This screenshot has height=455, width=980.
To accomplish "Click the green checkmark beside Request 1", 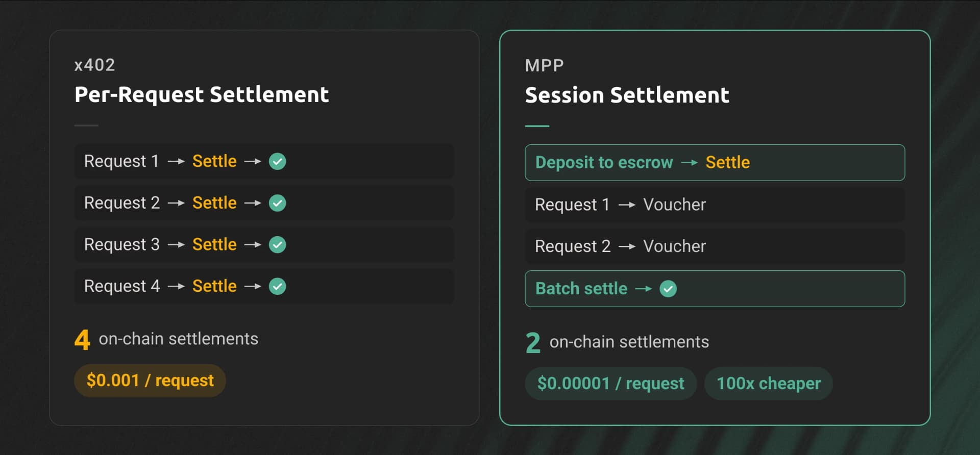I will point(277,162).
